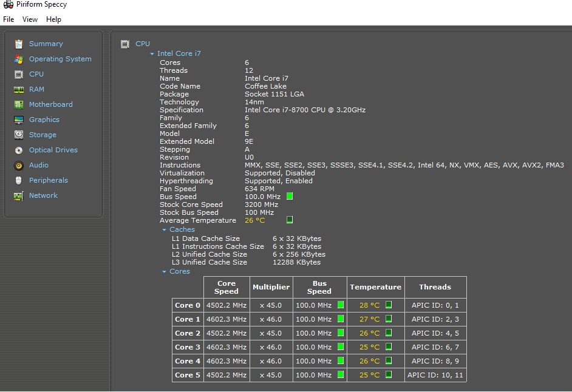Collapse the Intel Core i7 tree
572x392 pixels.
tap(152, 53)
